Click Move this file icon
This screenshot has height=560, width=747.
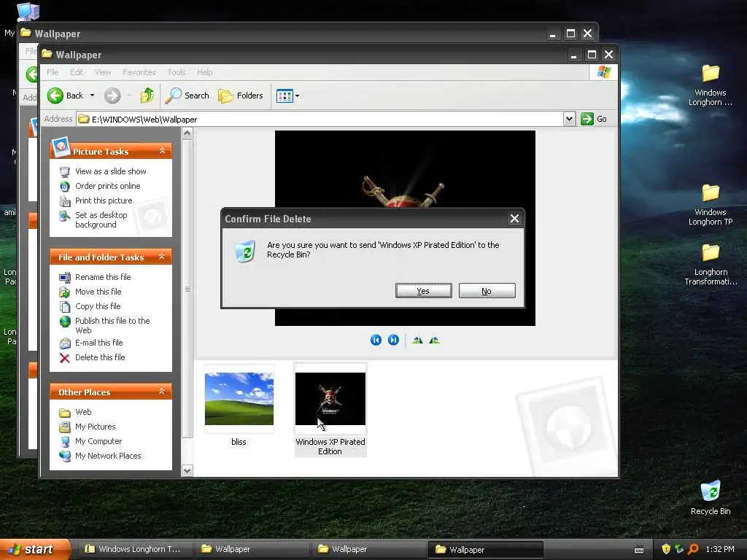[x=65, y=292]
